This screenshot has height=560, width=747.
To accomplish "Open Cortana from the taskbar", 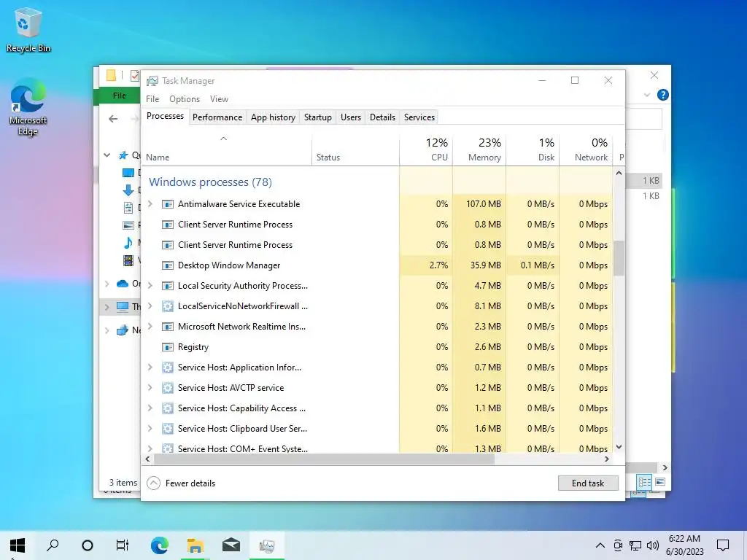I will point(88,545).
